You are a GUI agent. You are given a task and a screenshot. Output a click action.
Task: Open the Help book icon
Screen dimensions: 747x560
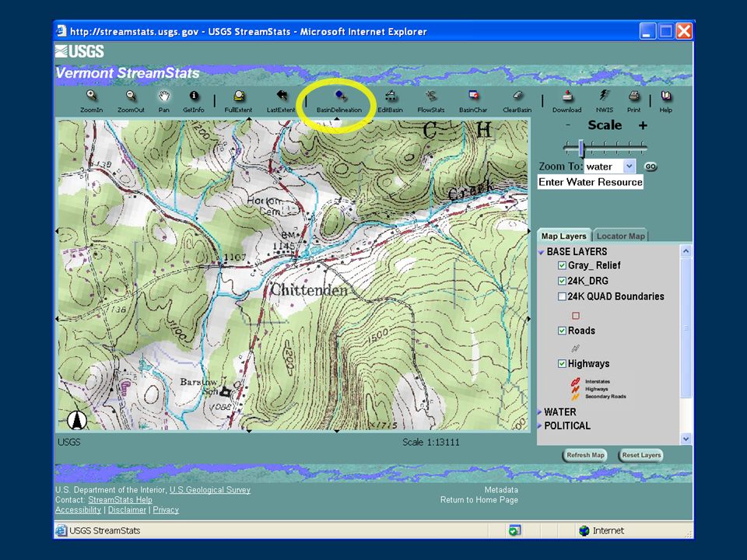(x=666, y=96)
